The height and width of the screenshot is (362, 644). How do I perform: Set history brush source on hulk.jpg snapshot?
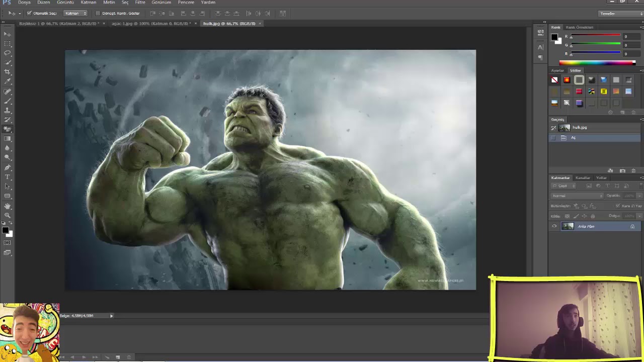[553, 128]
